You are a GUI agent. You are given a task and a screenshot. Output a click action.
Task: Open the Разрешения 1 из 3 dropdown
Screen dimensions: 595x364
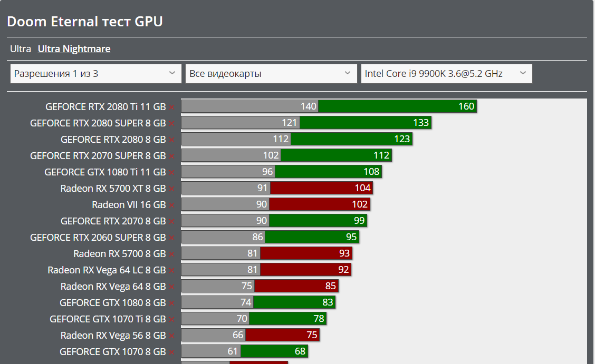(x=95, y=73)
